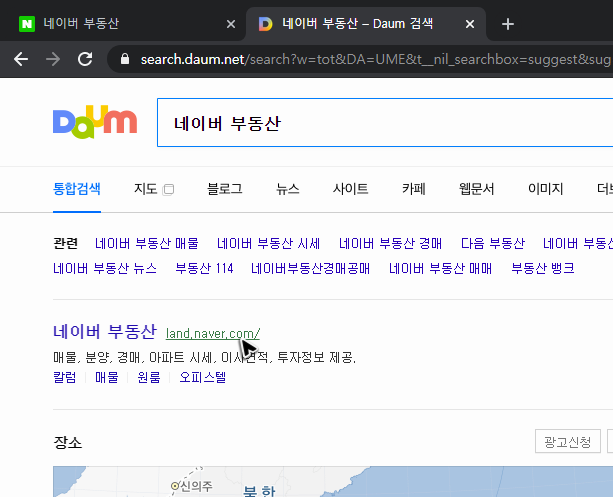Click the 광고신청 button

point(568,442)
